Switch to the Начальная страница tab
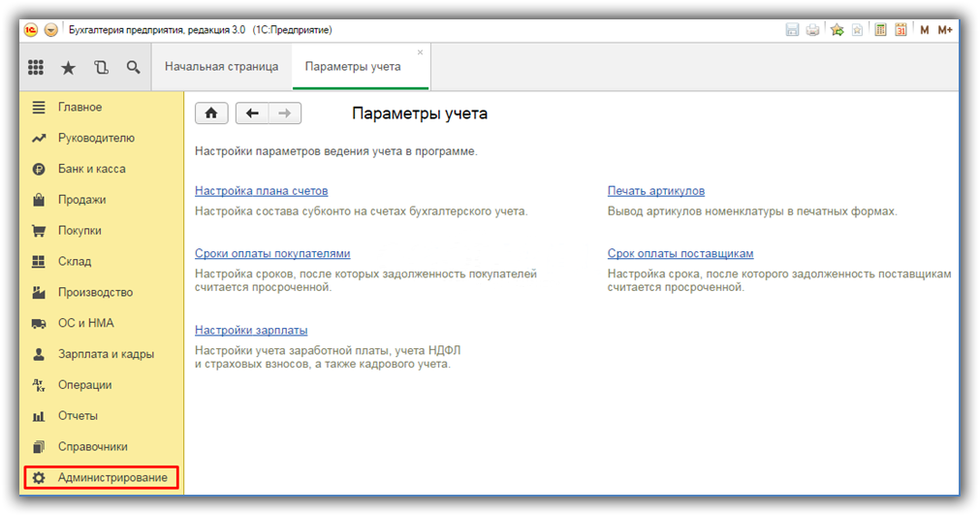Screen dimensions: 980x516 coord(222,66)
